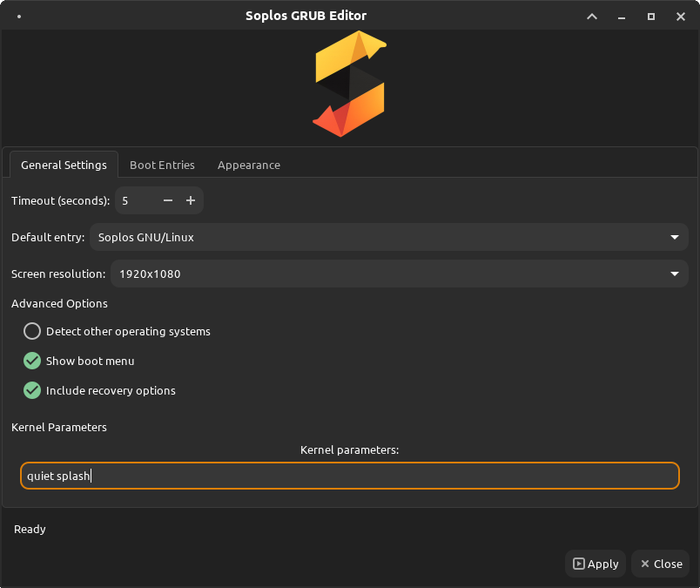Click the arrow on the Default entry selector

[674, 237]
